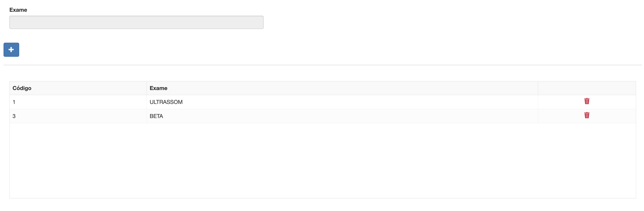Screen dimensions: 644x211
Task: Click blank Exame cell space right of ULTRASSOM text
Action: pos(350,102)
